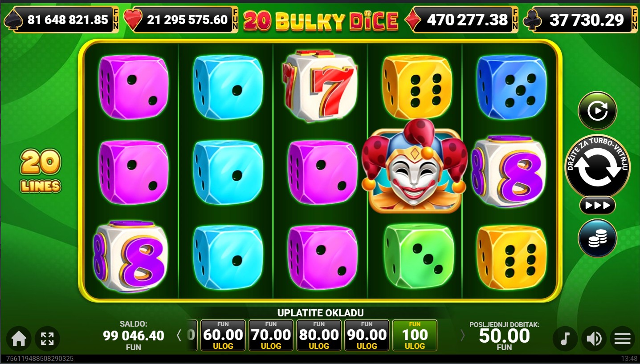Select the 70.00 bet button
640x364 pixels.
pyautogui.click(x=271, y=335)
